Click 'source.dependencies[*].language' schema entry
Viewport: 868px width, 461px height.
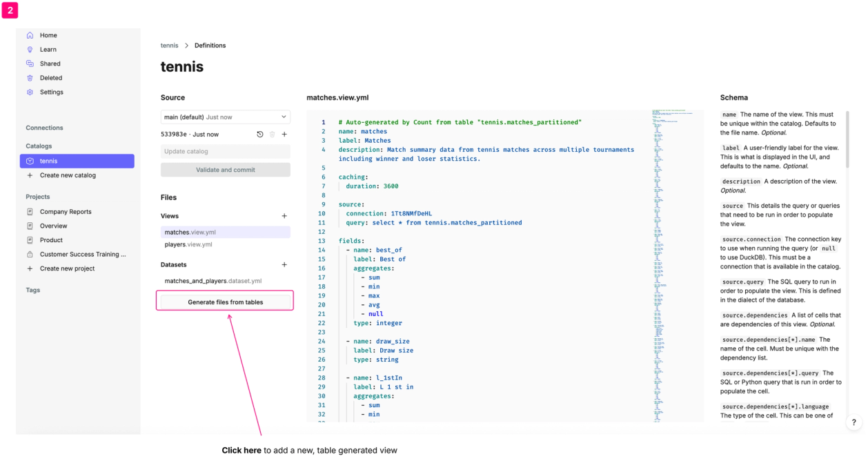(776, 406)
